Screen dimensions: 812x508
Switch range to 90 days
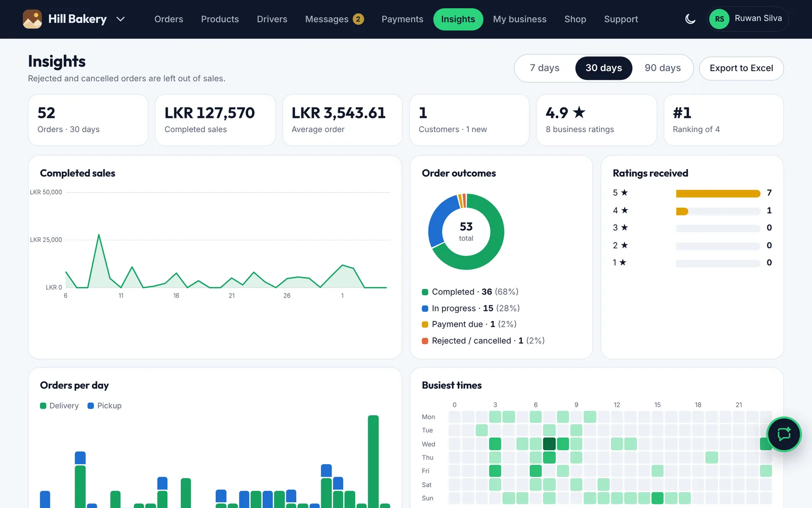pyautogui.click(x=662, y=68)
